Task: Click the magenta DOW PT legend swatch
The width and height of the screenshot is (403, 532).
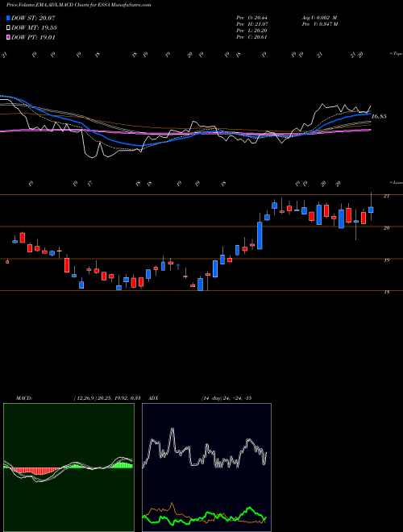Action: point(8,37)
